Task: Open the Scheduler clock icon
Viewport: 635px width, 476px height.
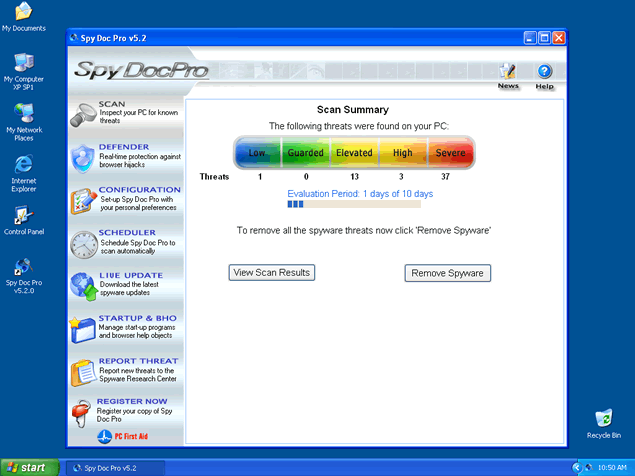Action: (83, 243)
